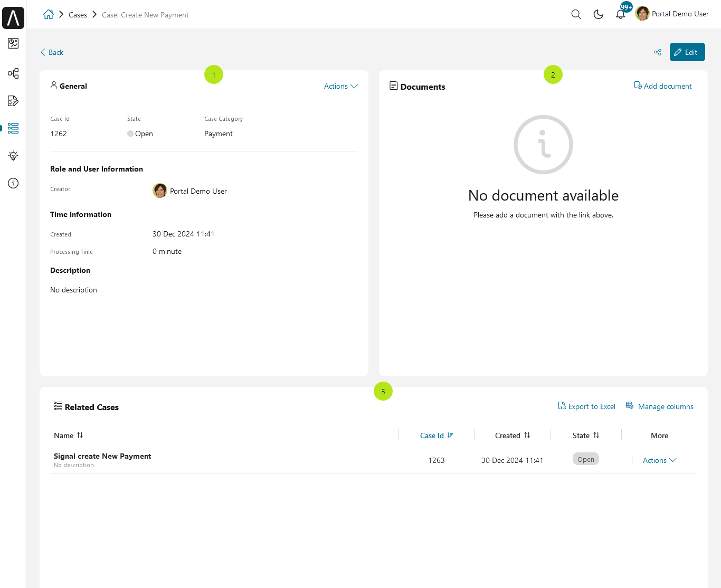Toggle dark mode with the moon icon
The width and height of the screenshot is (721, 588).
pyautogui.click(x=599, y=14)
